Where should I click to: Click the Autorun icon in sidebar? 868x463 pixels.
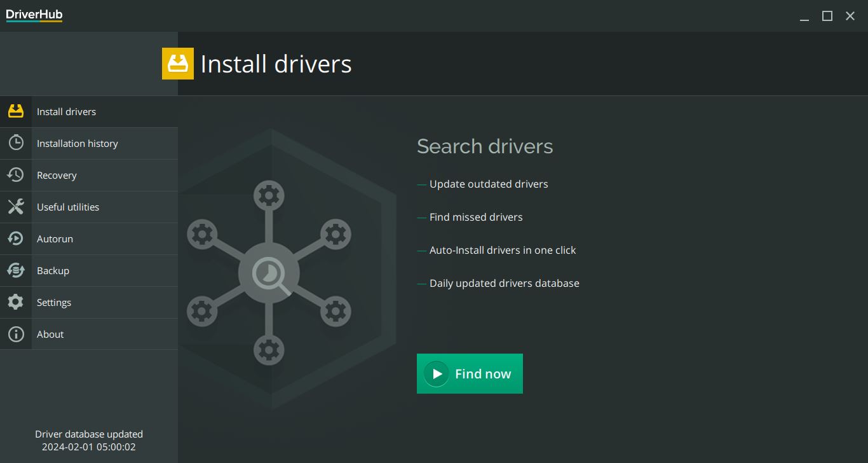coord(16,238)
